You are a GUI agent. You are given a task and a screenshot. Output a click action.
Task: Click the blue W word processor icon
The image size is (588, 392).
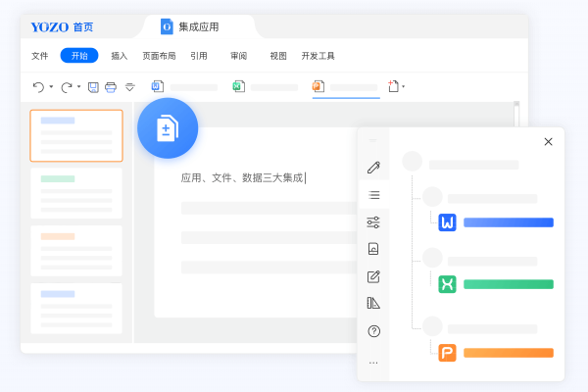tap(448, 222)
